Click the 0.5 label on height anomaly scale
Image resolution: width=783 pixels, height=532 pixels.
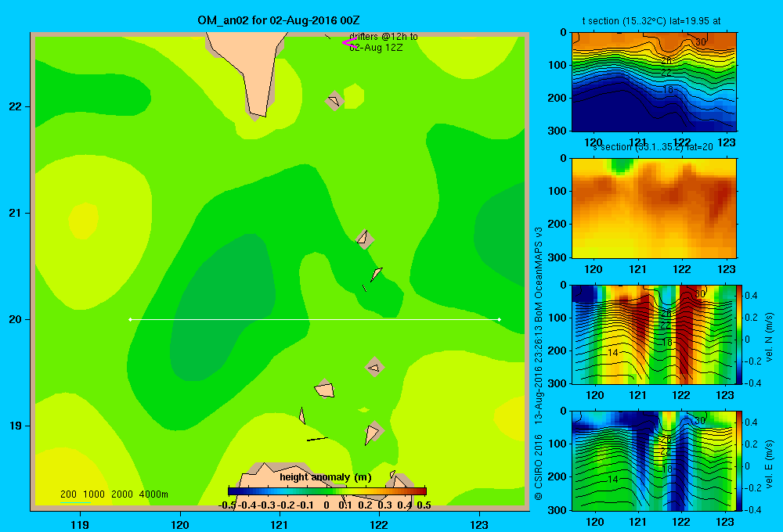424,505
